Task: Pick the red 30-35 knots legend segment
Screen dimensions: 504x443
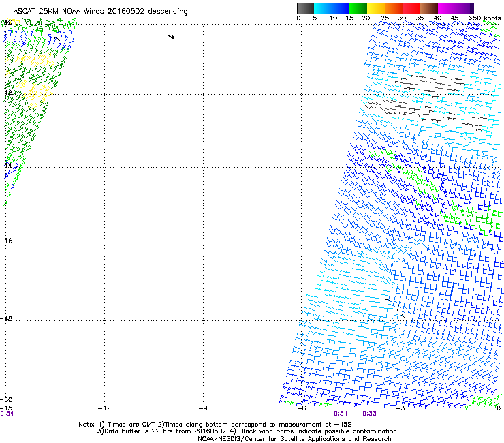Action: (x=411, y=8)
